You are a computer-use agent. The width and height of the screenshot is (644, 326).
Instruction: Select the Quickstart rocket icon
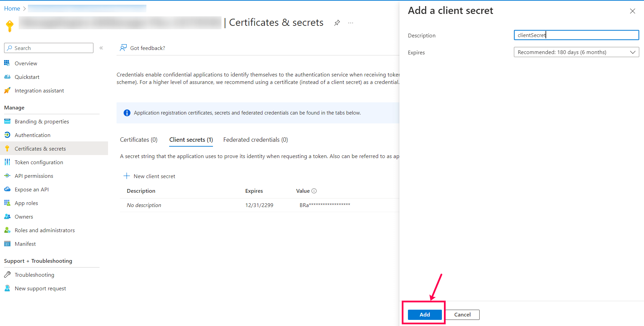click(x=7, y=76)
